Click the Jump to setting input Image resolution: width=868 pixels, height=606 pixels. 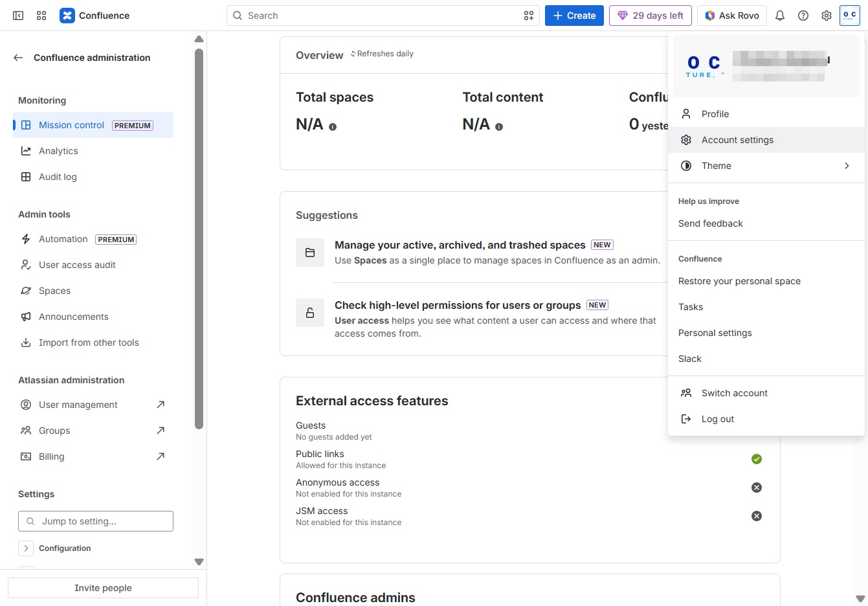96,521
